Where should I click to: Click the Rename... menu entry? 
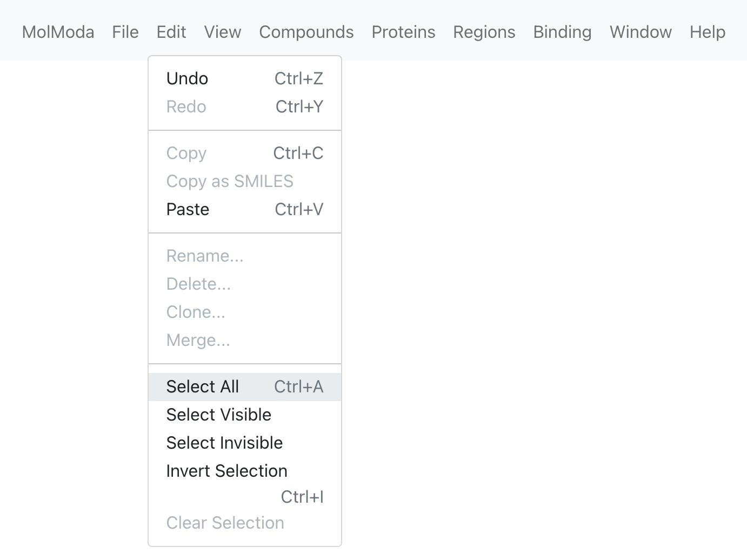[x=245, y=256]
